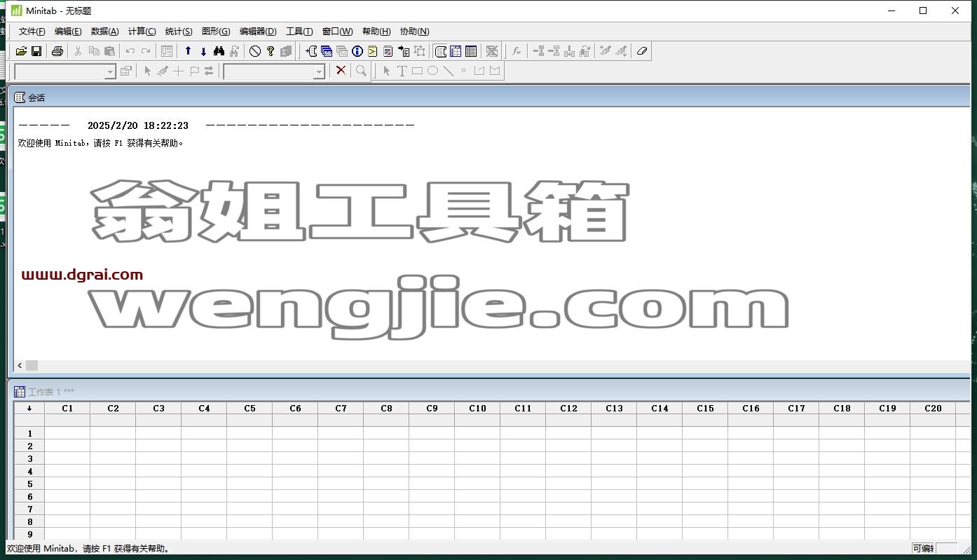
Task: Toggle the worksheet data direction arrow cell
Action: (29, 408)
